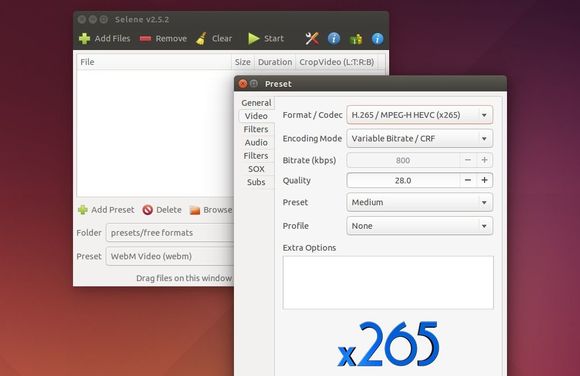Expand the Profile dropdown showing None
The height and width of the screenshot is (376, 580).
(419, 226)
